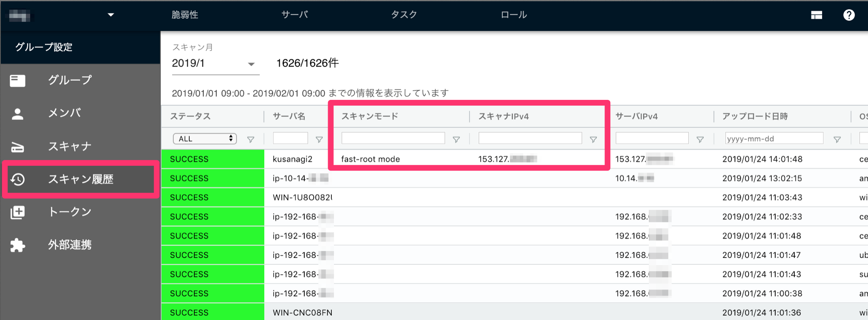Sort by the サーバ名 column header
The height and width of the screenshot is (320, 868).
click(289, 117)
